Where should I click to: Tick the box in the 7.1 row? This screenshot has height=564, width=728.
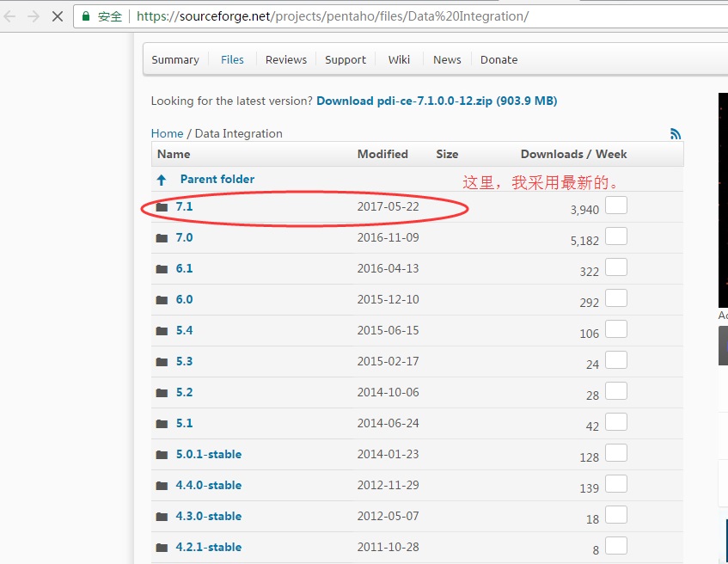[616, 205]
